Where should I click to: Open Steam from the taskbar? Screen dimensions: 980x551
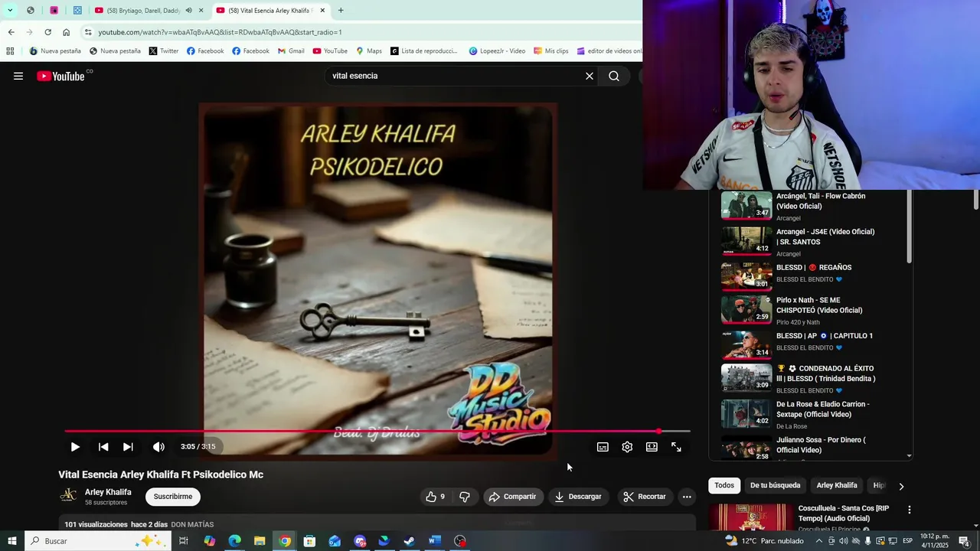(x=410, y=541)
